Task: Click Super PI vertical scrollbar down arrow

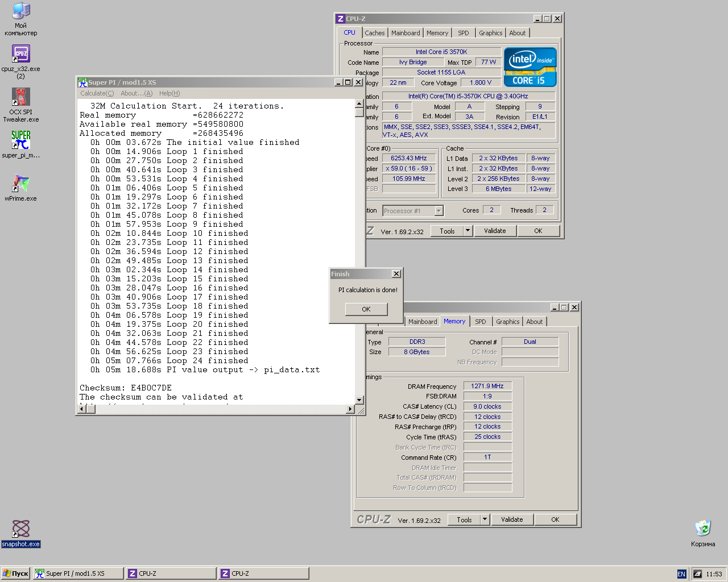Action: point(359,400)
